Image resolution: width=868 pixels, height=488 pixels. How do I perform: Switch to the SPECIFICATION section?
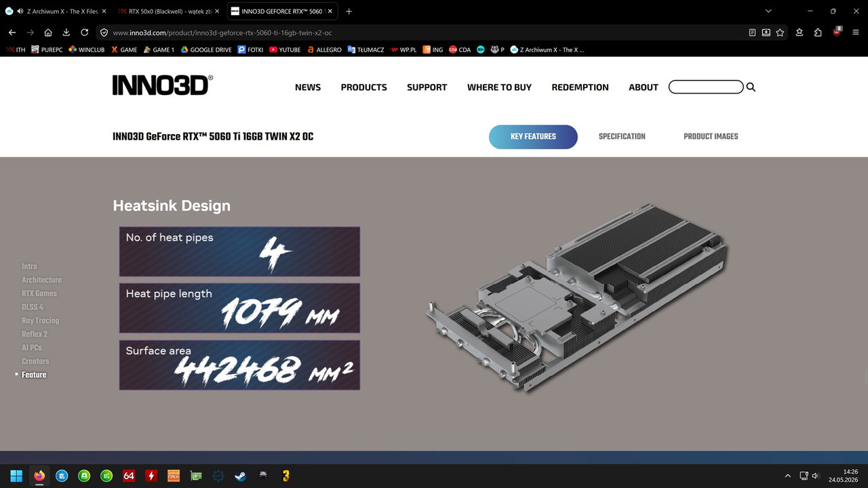(x=622, y=136)
